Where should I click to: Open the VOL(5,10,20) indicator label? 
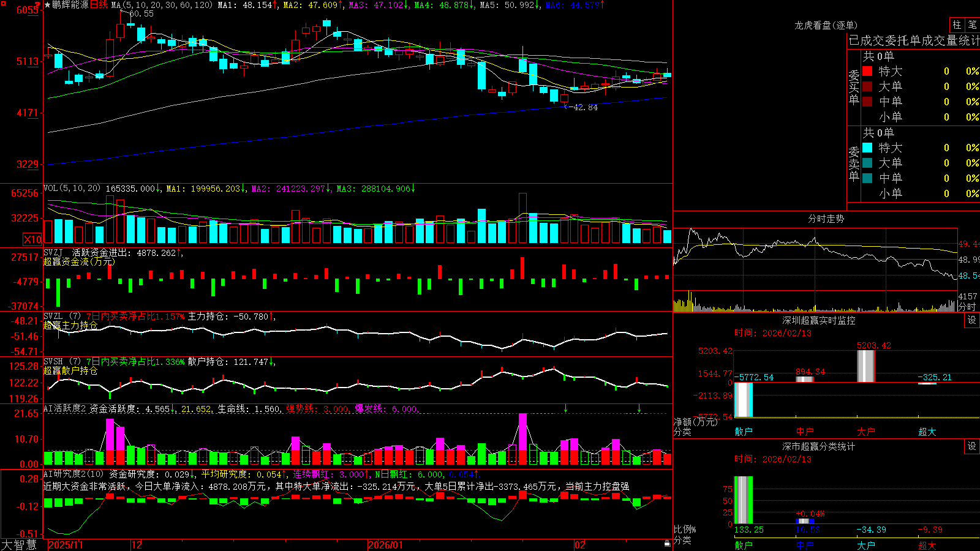point(72,189)
